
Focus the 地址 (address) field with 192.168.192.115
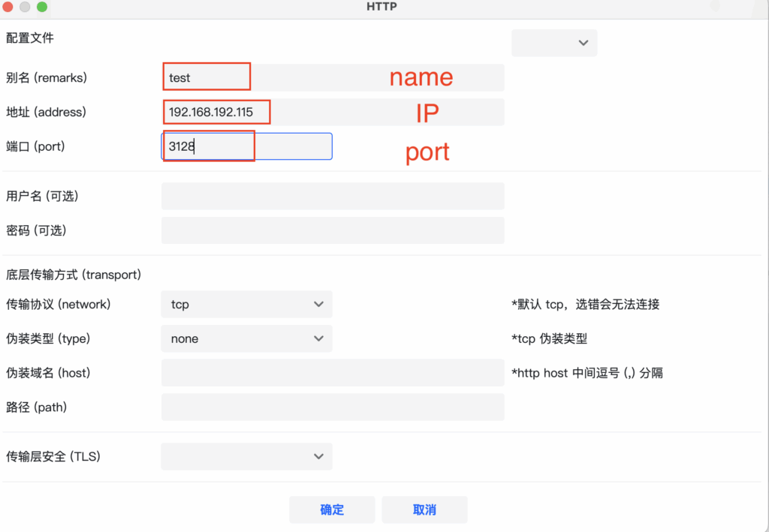[332, 113]
